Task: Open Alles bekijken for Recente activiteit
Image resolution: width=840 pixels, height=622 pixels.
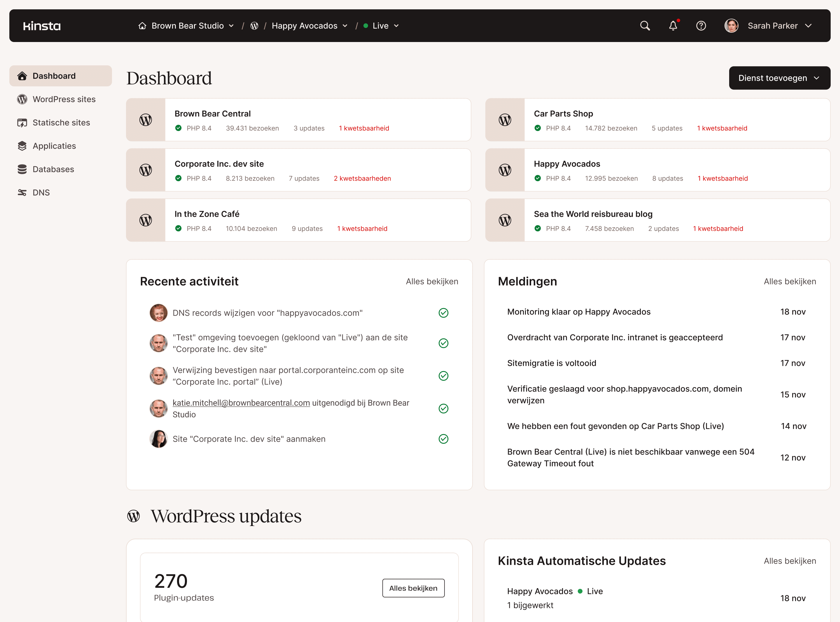Action: tap(432, 281)
